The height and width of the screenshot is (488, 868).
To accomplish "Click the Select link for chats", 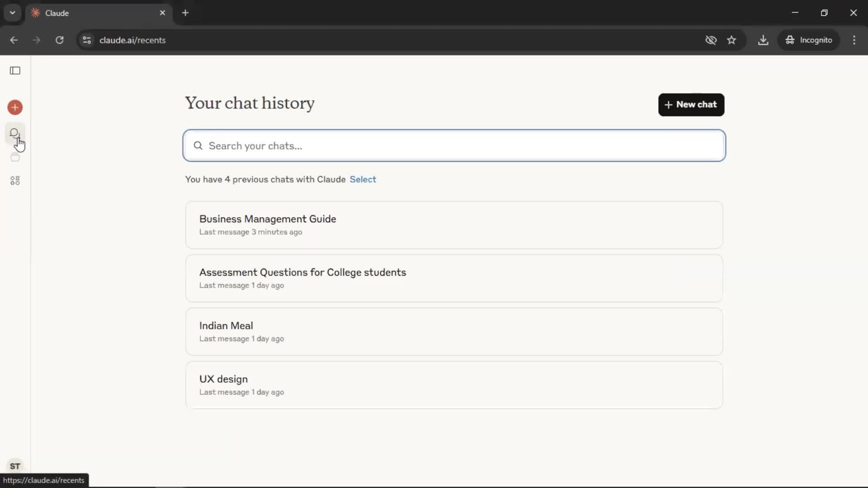I will [363, 179].
